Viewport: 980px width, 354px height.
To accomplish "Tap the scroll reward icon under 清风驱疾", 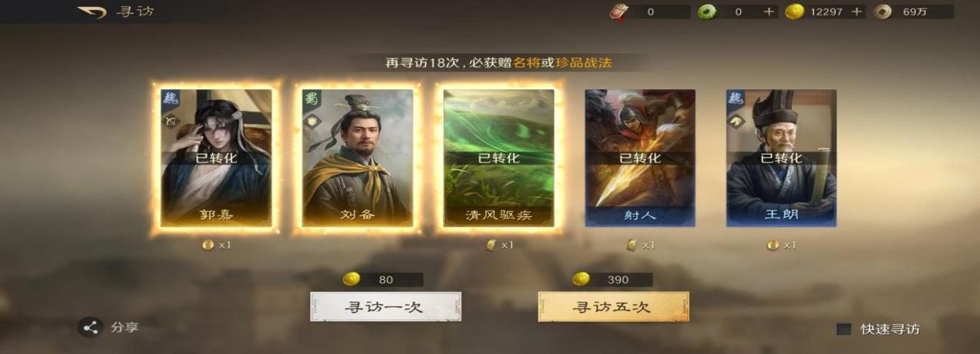I will (x=491, y=245).
